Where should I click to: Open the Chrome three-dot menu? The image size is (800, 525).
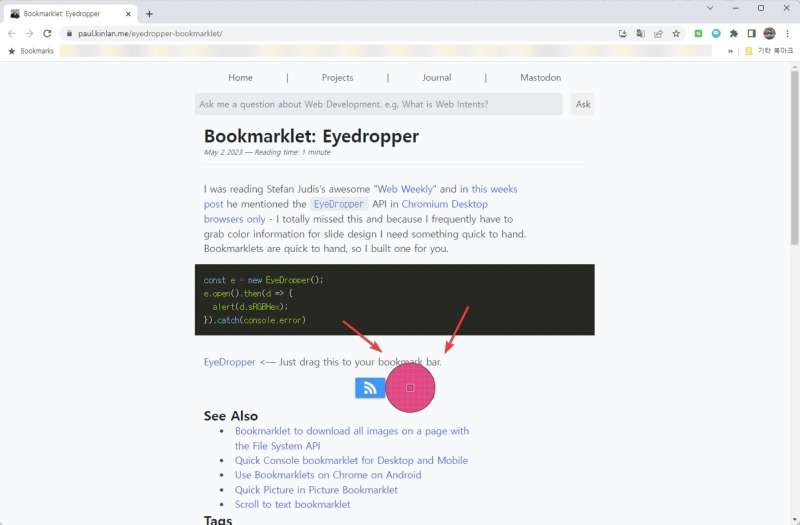(788, 33)
